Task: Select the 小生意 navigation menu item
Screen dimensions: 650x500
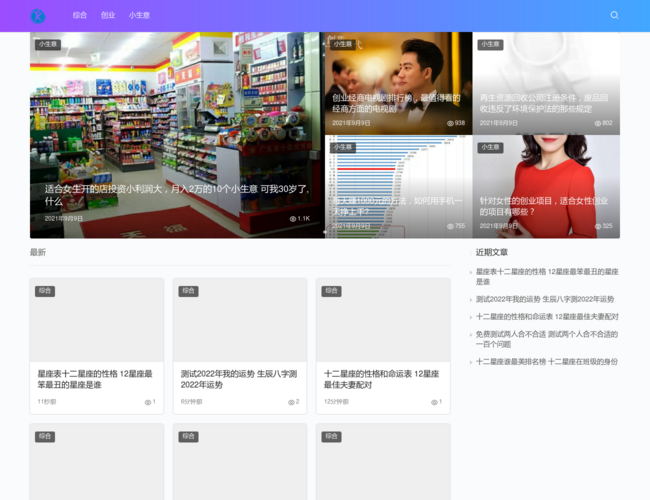Action: [x=139, y=16]
